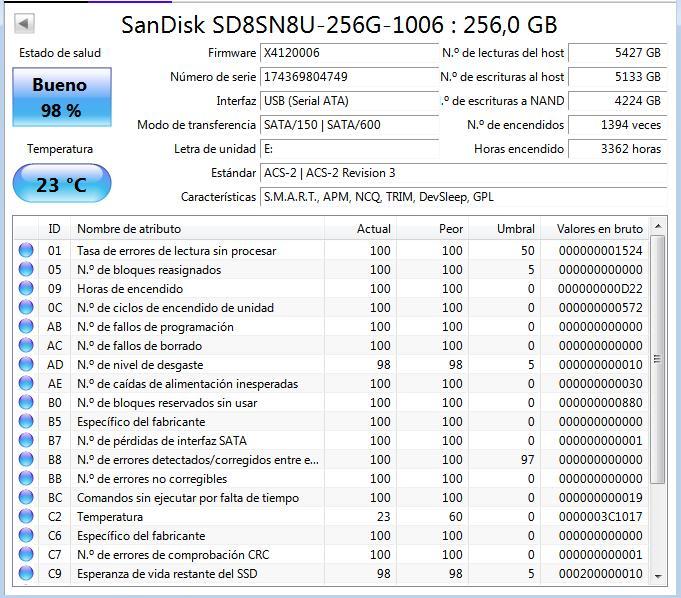This screenshot has height=598, width=681.
Task: Click transfer mode field SATA/150 | SATA/600
Action: pos(349,125)
